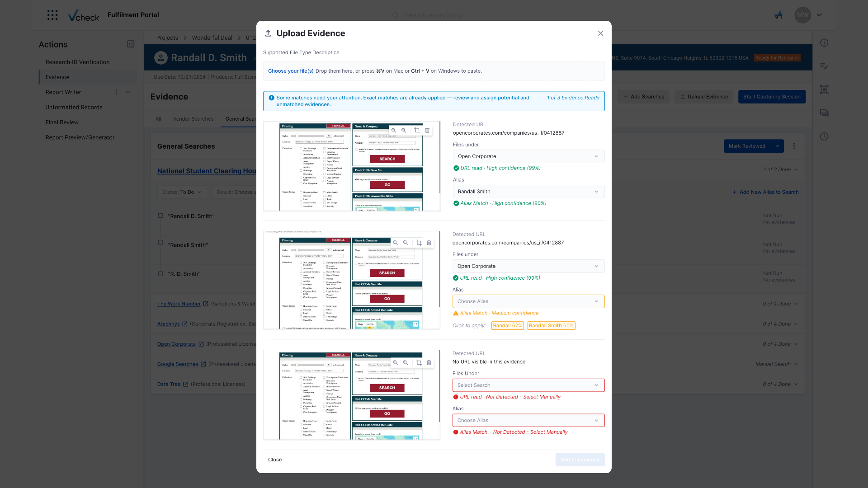Open the MW user avatar

click(803, 15)
